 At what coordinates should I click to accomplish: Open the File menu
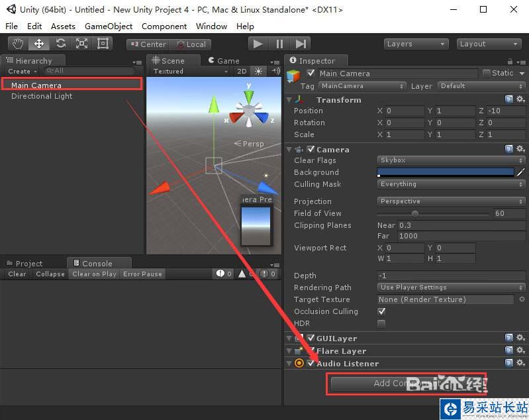coord(11,26)
